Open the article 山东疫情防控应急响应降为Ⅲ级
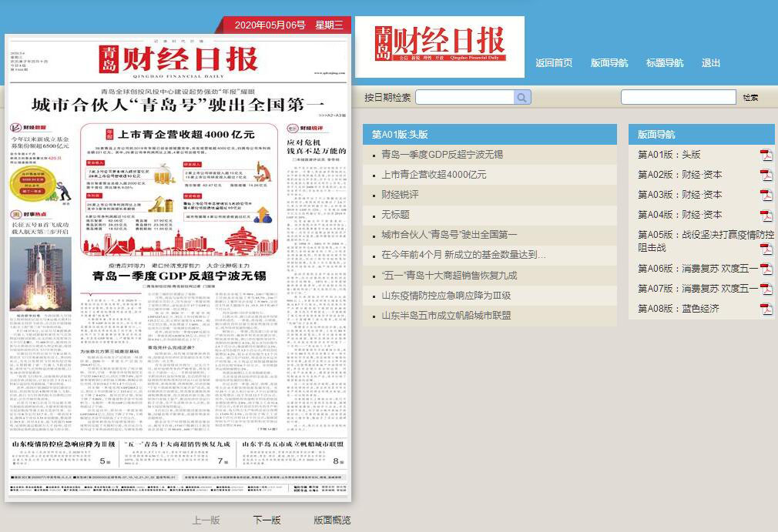The height and width of the screenshot is (532, 778). 446,296
